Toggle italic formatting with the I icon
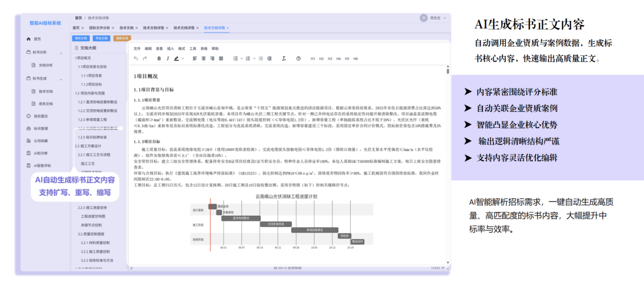This screenshot has height=307, width=644. pyautogui.click(x=167, y=59)
